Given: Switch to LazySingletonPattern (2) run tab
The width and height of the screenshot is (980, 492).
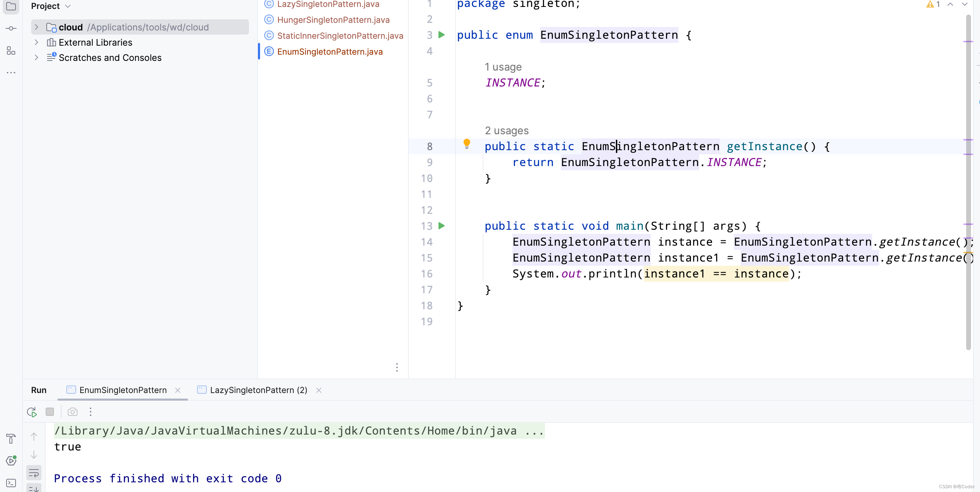Looking at the screenshot, I should 258,390.
